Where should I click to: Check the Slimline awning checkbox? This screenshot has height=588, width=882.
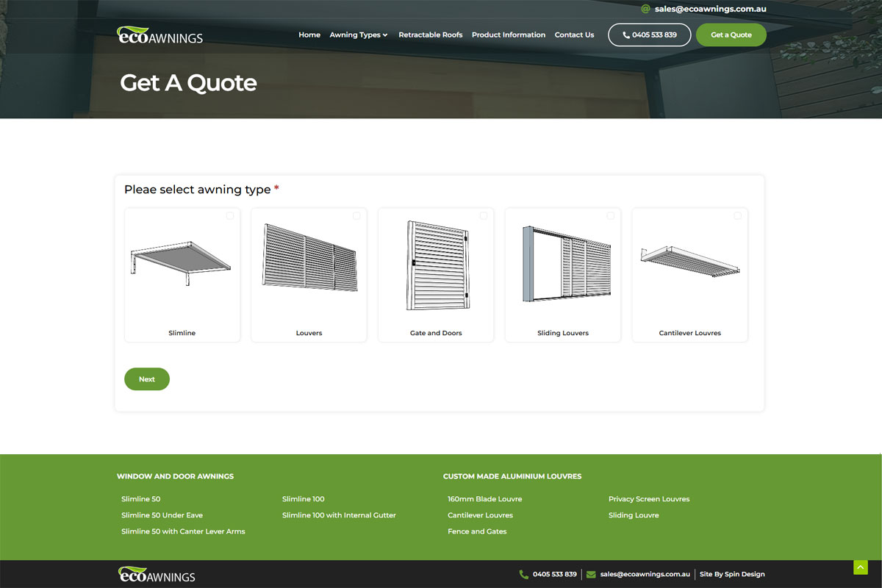pyautogui.click(x=230, y=215)
